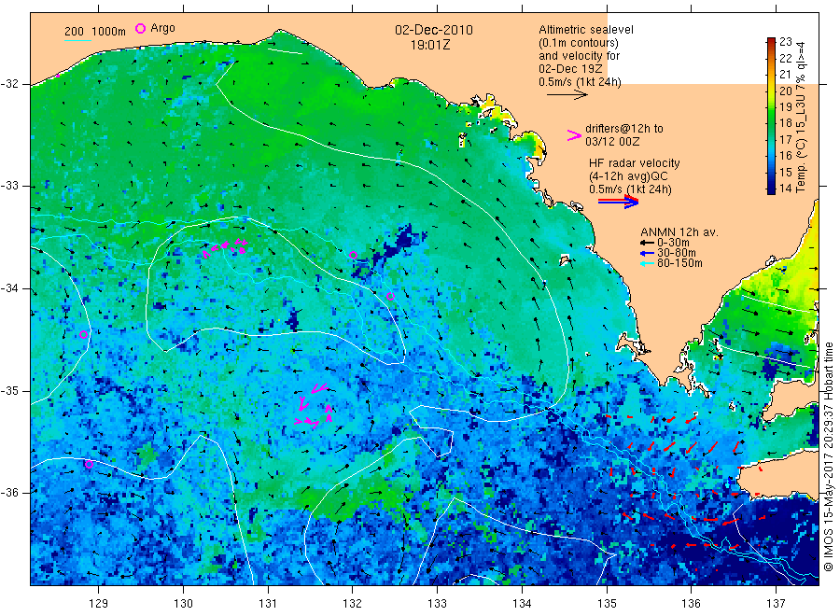Click the red and blue HF radar legend arrow
Screen dimensions: 840x616
click(618, 202)
